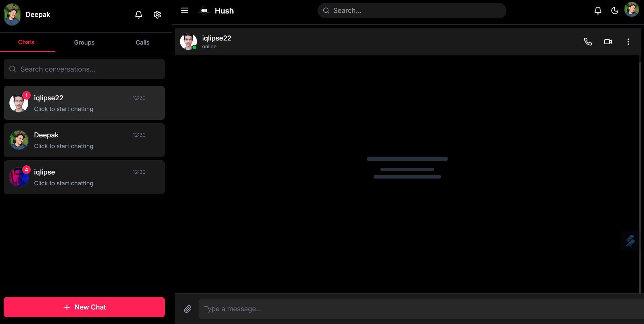
Task: Start voice call with iqlipse22
Action: 588,42
